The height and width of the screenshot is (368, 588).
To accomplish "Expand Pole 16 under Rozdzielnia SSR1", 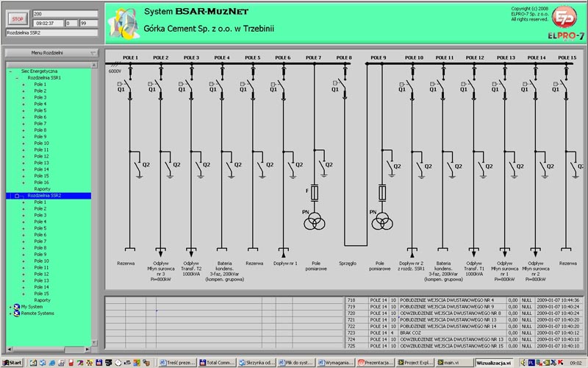I will click(x=24, y=183).
